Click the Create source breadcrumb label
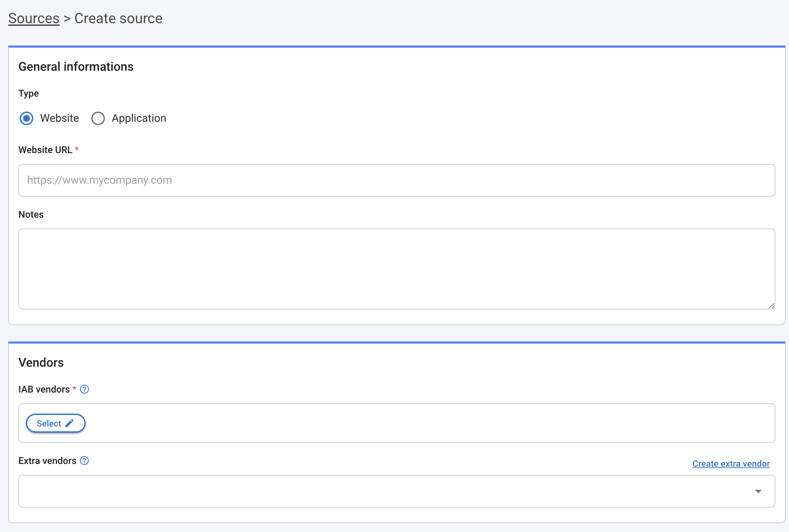Image resolution: width=789 pixels, height=532 pixels. click(x=118, y=18)
